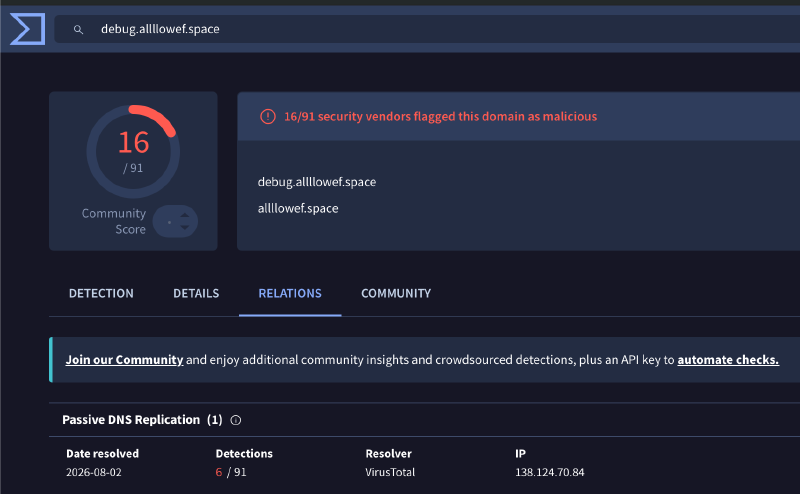
Task: Focus the search field containing debug.allllowef.space
Action: [x=427, y=29]
